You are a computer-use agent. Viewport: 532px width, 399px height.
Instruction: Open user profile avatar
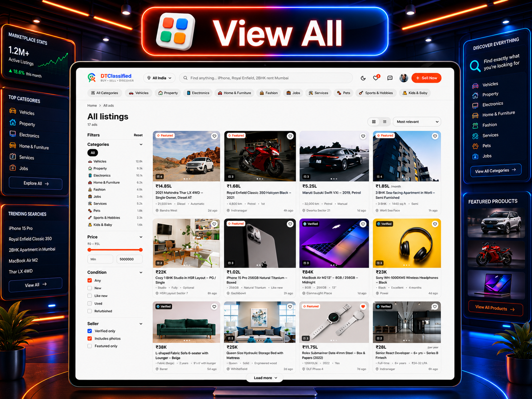[x=404, y=78]
